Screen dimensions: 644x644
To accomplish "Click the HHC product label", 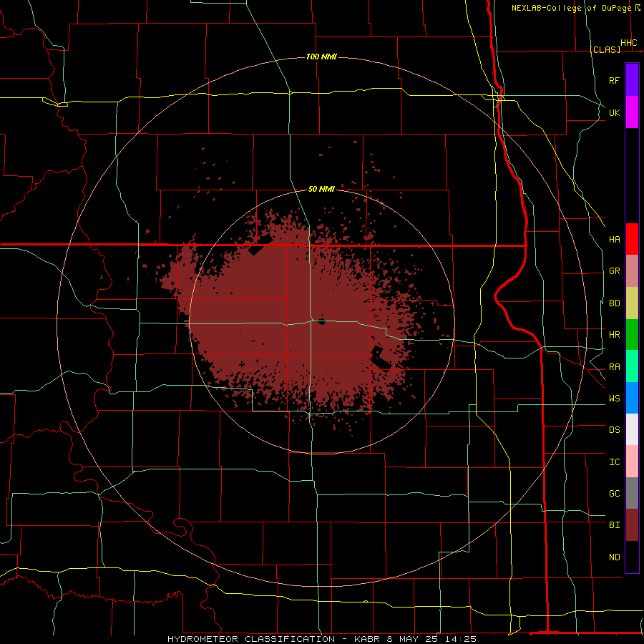I will tap(629, 43).
